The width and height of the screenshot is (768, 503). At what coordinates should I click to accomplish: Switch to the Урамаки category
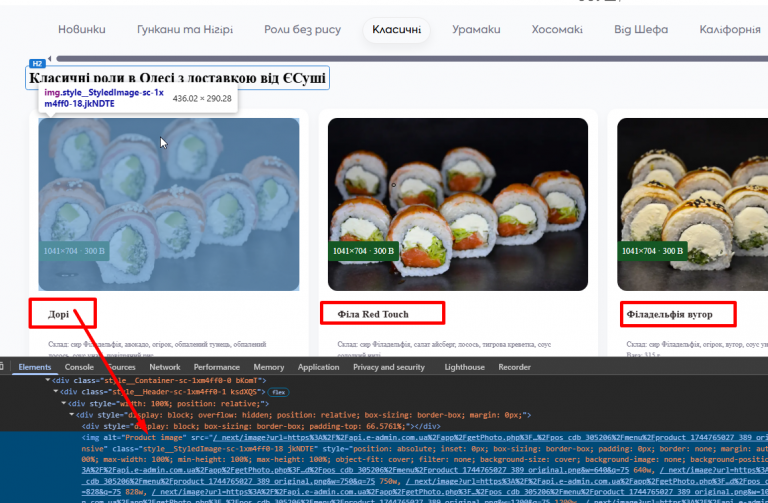[x=476, y=29]
